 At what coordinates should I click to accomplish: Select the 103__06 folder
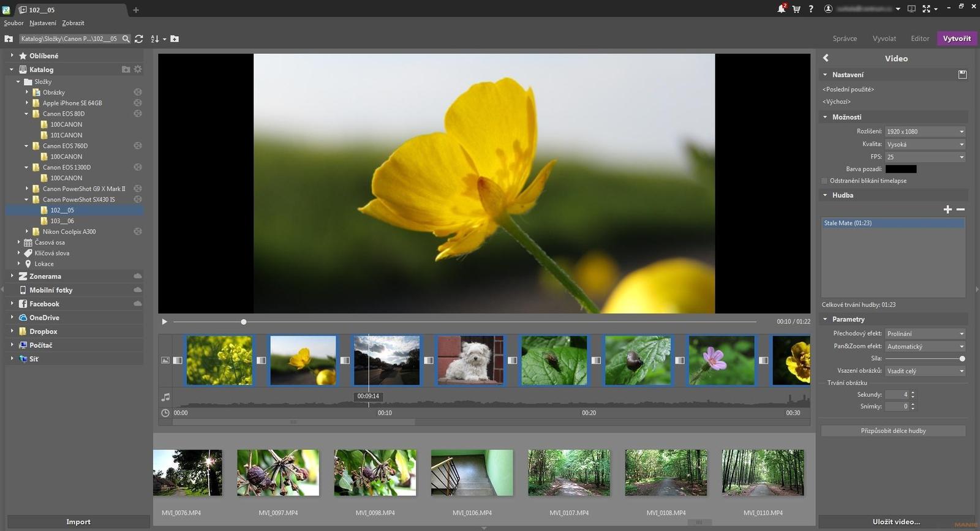coord(62,221)
